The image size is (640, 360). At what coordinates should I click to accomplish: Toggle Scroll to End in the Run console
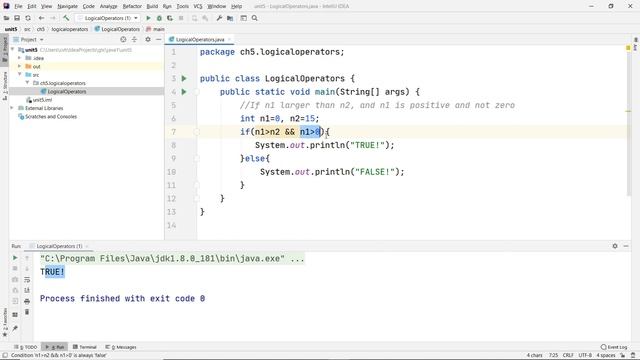pyautogui.click(x=27, y=290)
